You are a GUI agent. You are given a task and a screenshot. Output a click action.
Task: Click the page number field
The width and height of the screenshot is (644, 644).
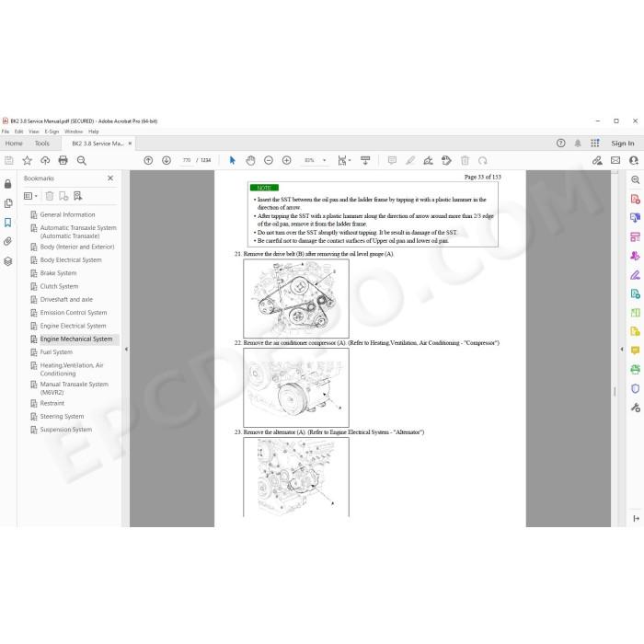187,161
